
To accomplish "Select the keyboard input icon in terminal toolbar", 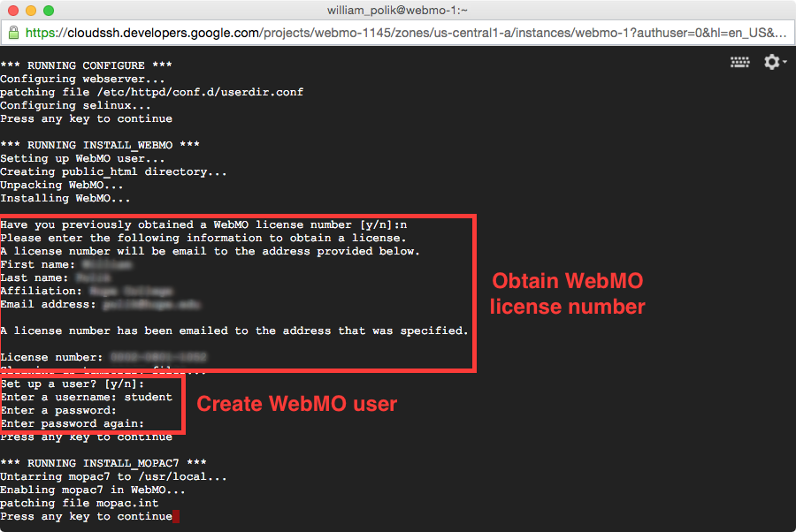I will pyautogui.click(x=740, y=62).
